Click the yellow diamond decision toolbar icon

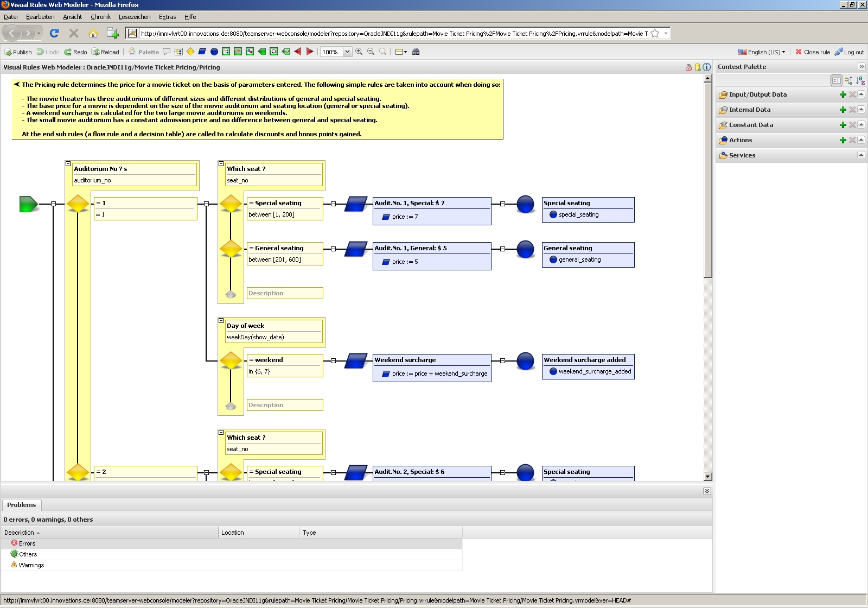pyautogui.click(x=190, y=52)
